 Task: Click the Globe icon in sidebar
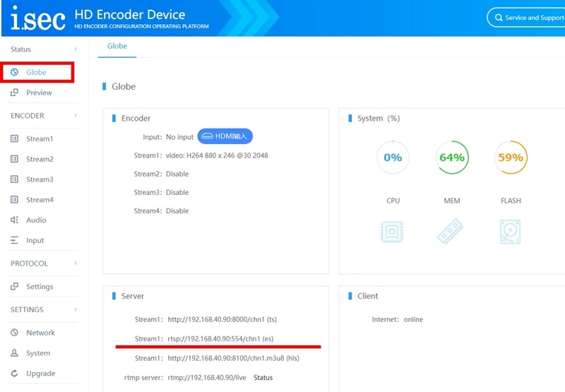(14, 72)
